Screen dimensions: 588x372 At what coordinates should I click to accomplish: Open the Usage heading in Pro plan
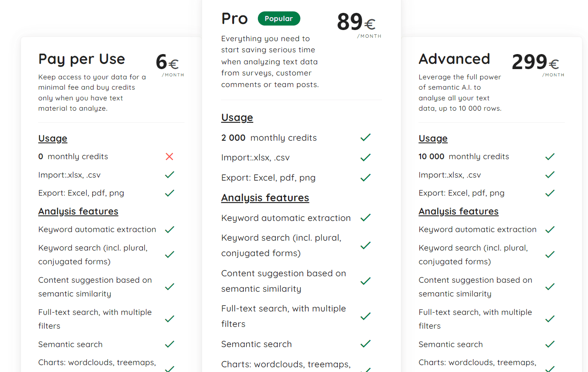pyautogui.click(x=237, y=118)
